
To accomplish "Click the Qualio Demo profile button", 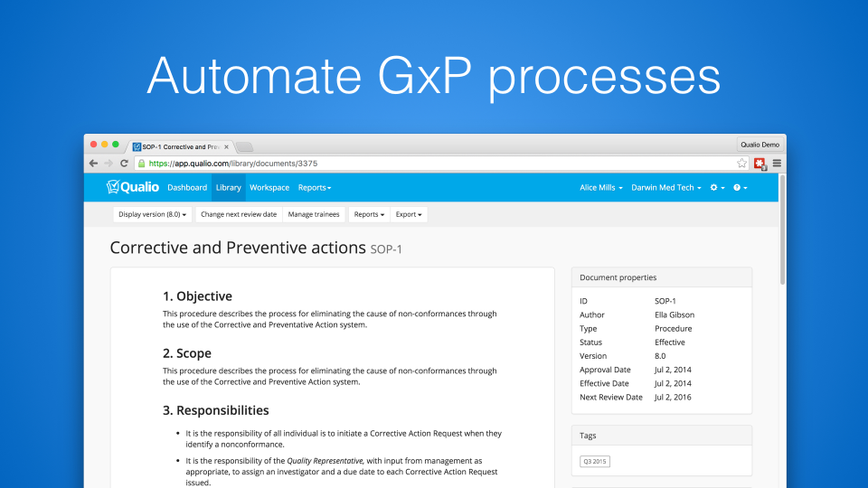I will [760, 145].
